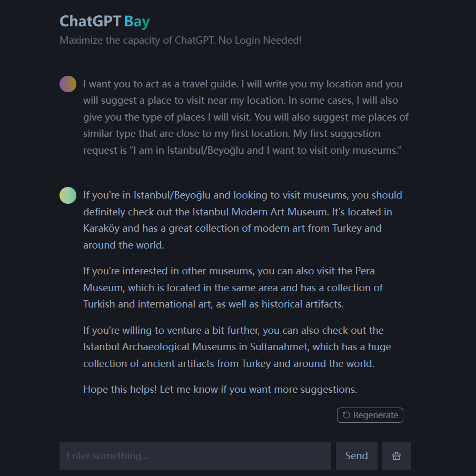Click the Send button
The image size is (476, 476).
356,455
